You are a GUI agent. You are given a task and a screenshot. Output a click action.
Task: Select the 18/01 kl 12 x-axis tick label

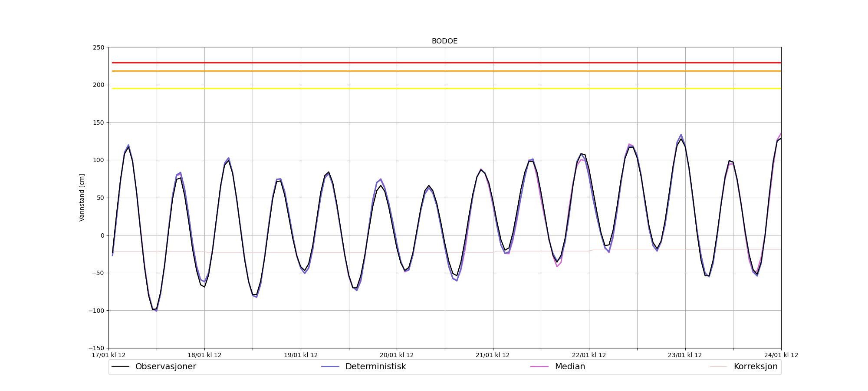(x=204, y=355)
